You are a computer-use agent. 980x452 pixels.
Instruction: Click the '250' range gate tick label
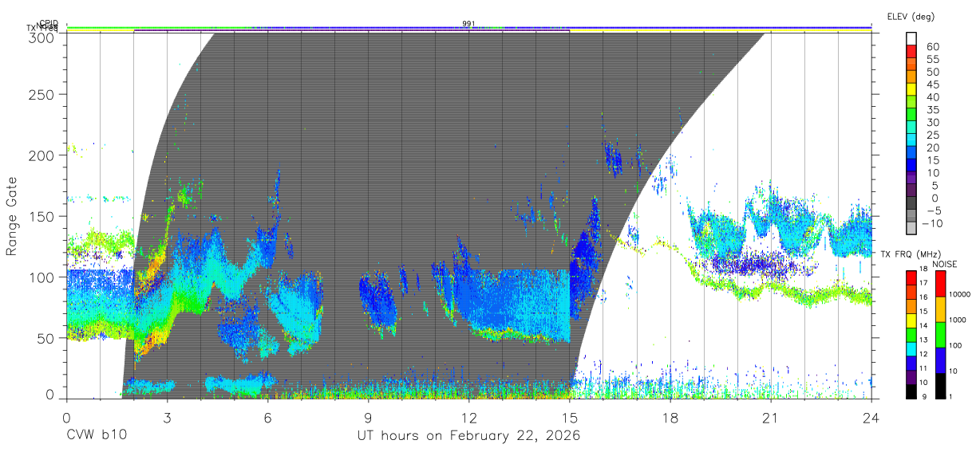pos(42,94)
